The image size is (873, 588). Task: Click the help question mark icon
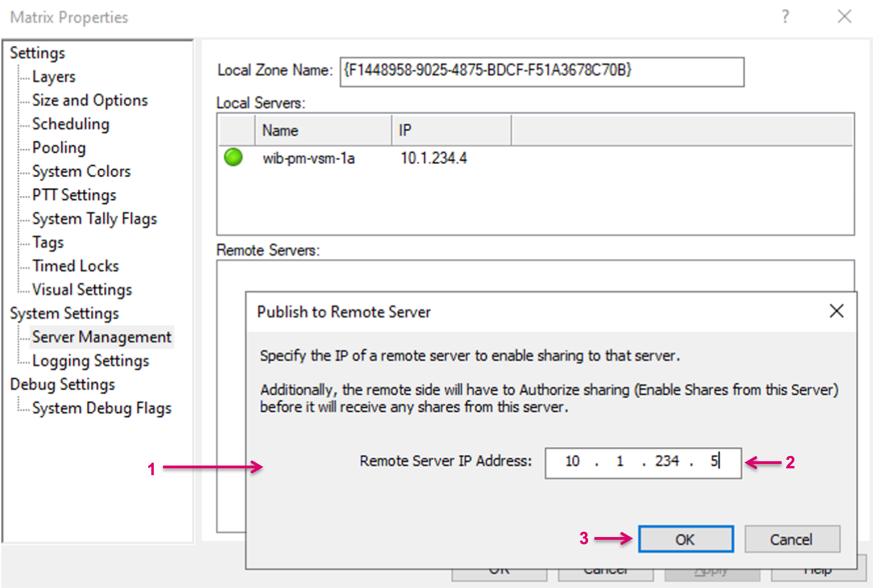(785, 17)
